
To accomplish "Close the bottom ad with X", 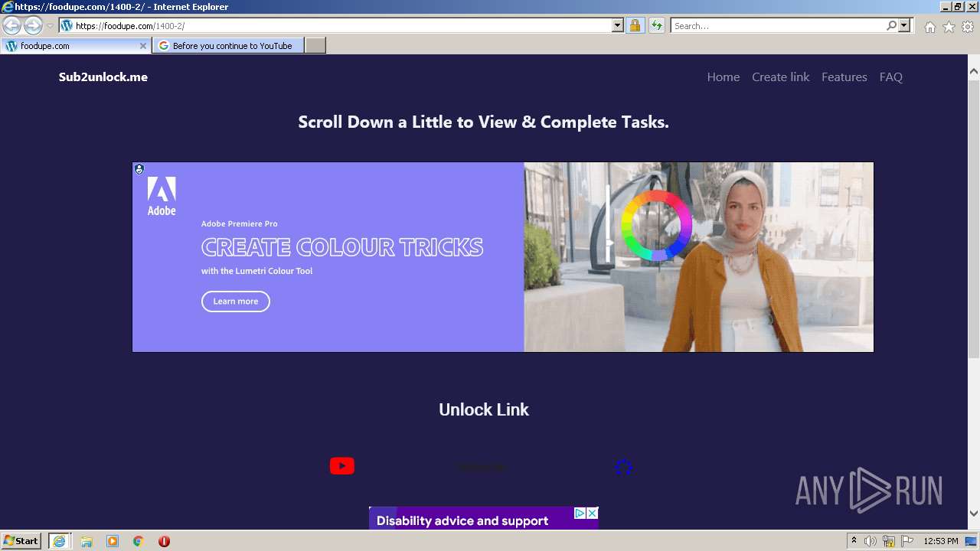I will click(592, 513).
